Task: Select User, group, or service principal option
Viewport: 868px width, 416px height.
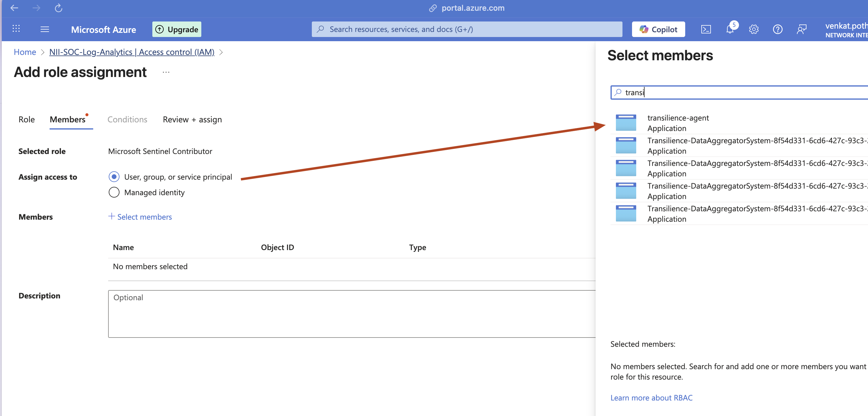Action: [x=114, y=177]
